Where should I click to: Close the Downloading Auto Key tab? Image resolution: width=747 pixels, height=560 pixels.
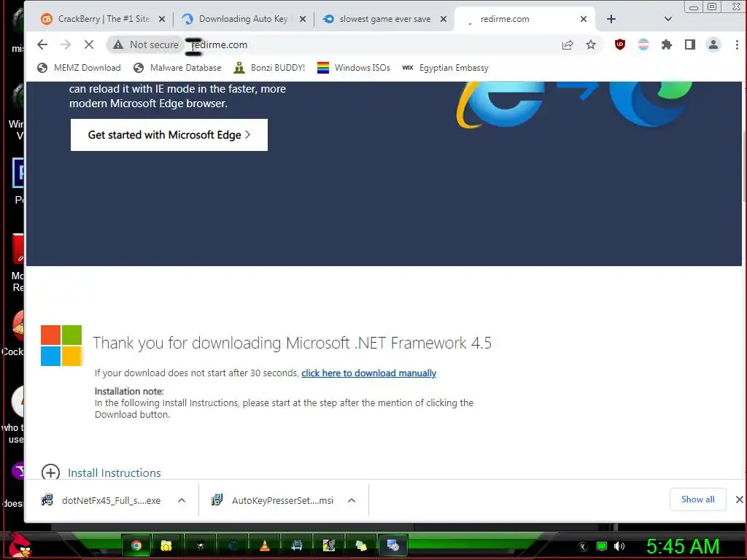pyautogui.click(x=303, y=19)
